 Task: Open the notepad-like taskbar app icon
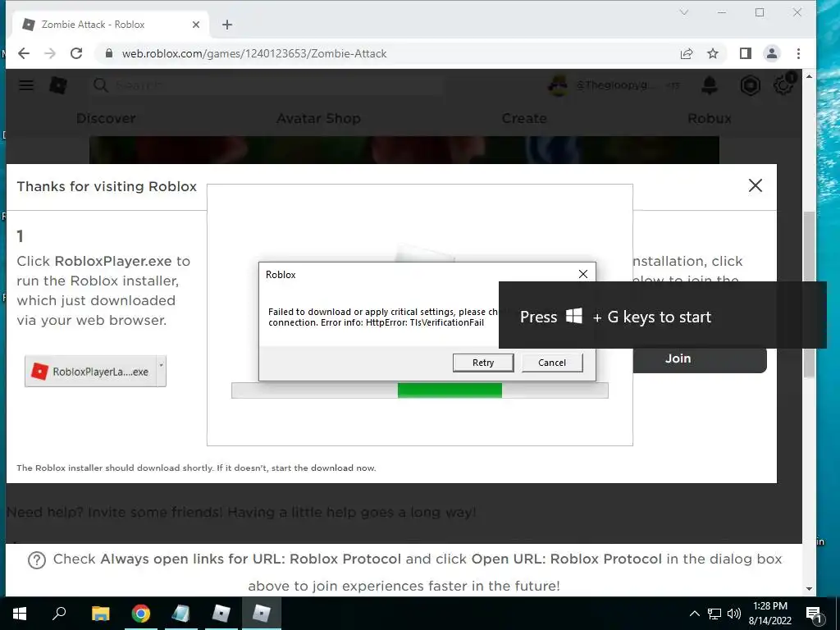point(181,614)
